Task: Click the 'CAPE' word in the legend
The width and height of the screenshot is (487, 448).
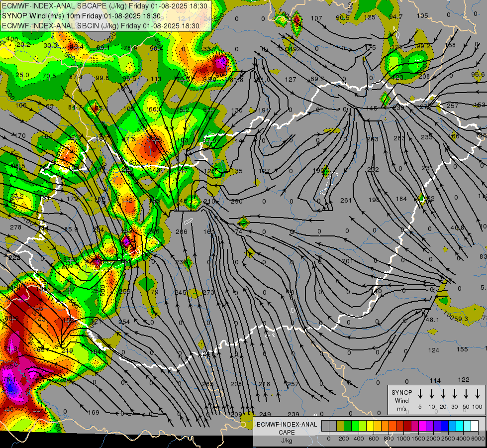Action: pyautogui.click(x=287, y=432)
